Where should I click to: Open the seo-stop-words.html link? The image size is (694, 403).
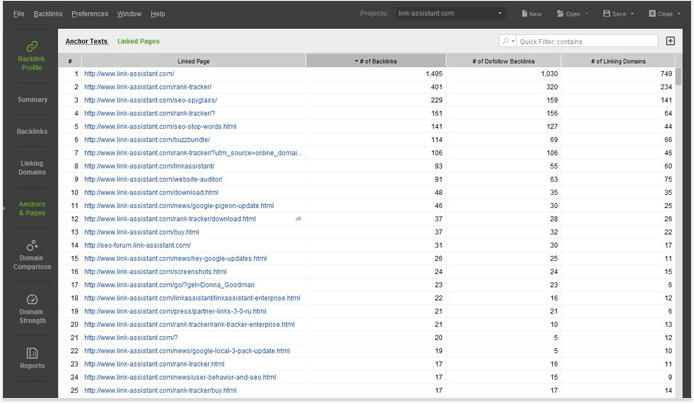(x=160, y=127)
